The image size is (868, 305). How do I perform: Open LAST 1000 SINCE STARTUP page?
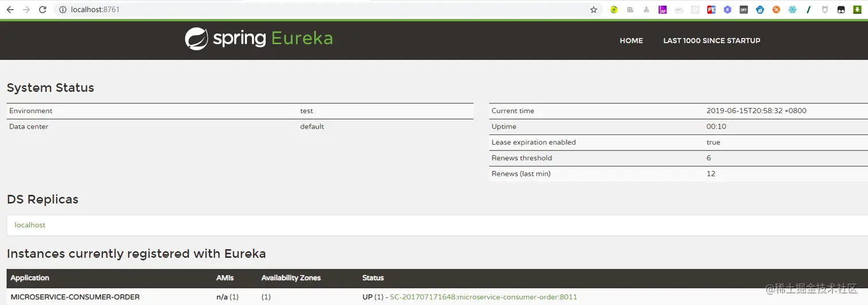point(712,41)
